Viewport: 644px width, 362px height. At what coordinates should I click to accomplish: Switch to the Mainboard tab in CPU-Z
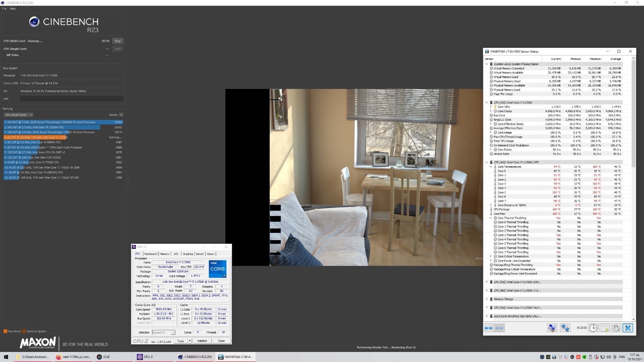(x=151, y=254)
